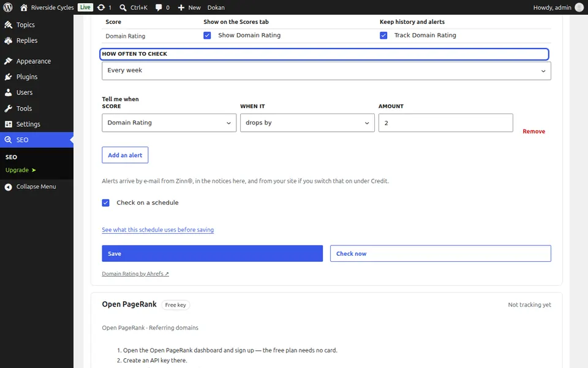Click the Riverside Cycles home icon
Image resolution: width=588 pixels, height=368 pixels.
[24, 7]
